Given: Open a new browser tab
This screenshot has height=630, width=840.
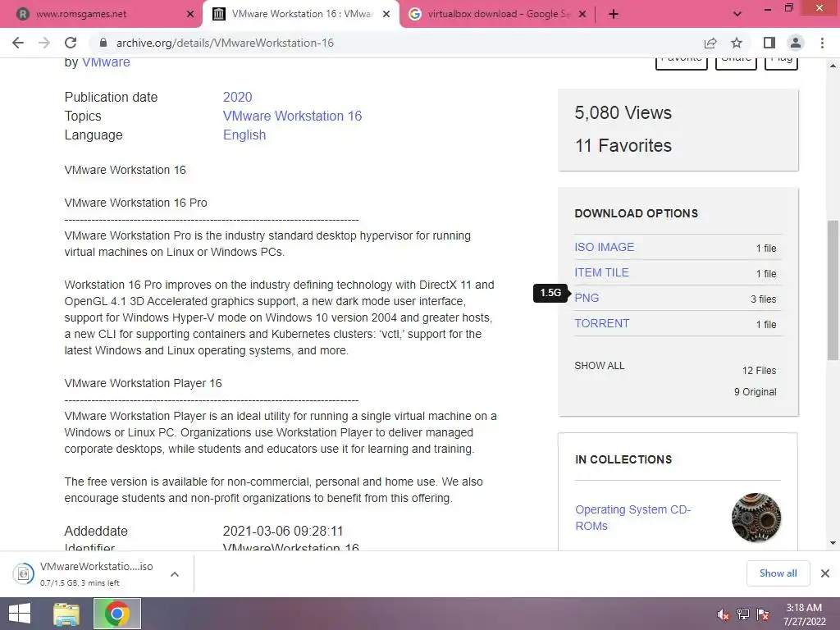Looking at the screenshot, I should click(x=614, y=14).
